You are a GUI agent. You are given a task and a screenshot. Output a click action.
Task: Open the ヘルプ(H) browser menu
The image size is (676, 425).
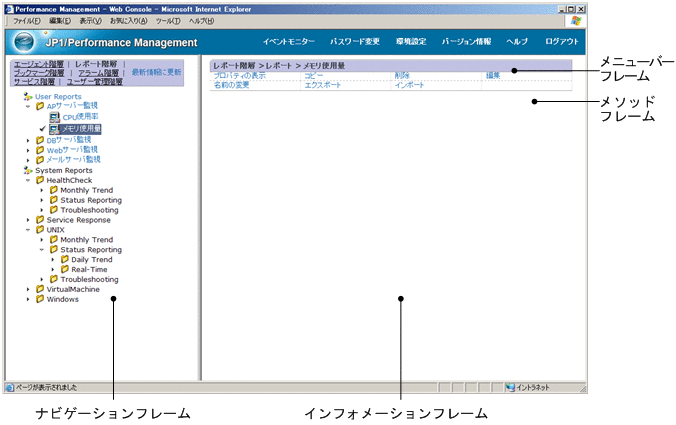point(201,21)
